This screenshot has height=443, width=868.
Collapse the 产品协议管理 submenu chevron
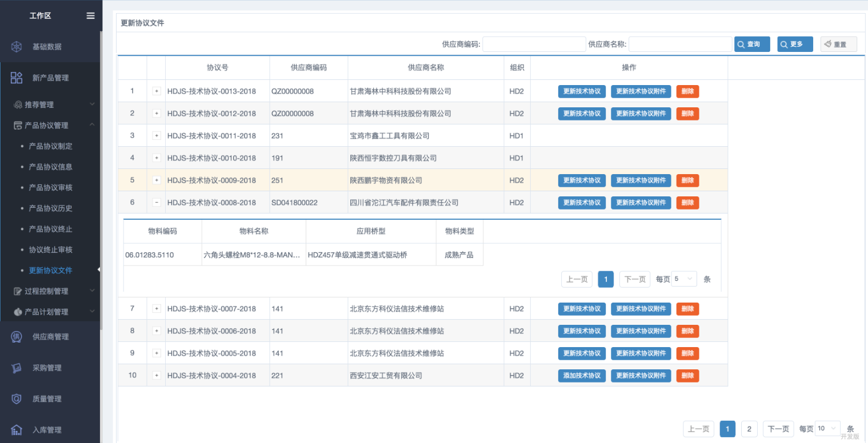92,126
